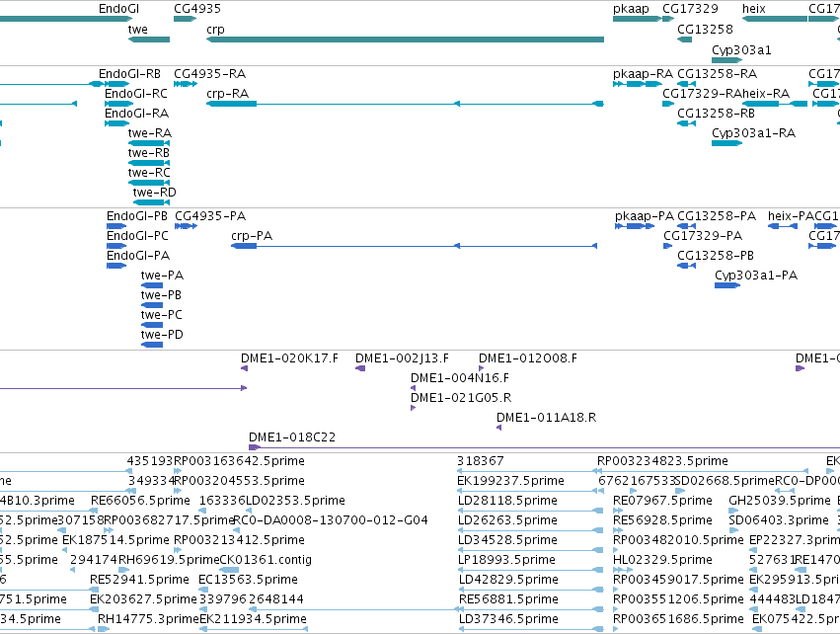840x634 pixels.
Task: Select the twe gene feature
Action: click(149, 40)
